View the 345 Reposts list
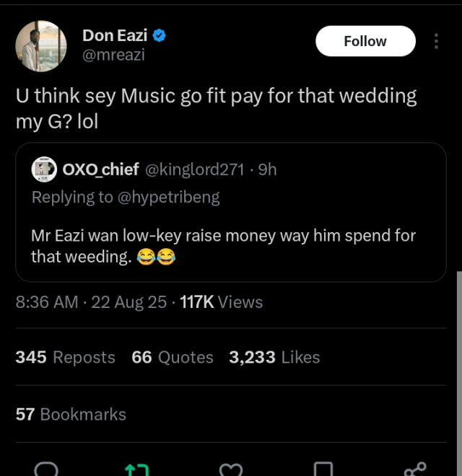Viewport: 462px width, 476px height. [66, 357]
